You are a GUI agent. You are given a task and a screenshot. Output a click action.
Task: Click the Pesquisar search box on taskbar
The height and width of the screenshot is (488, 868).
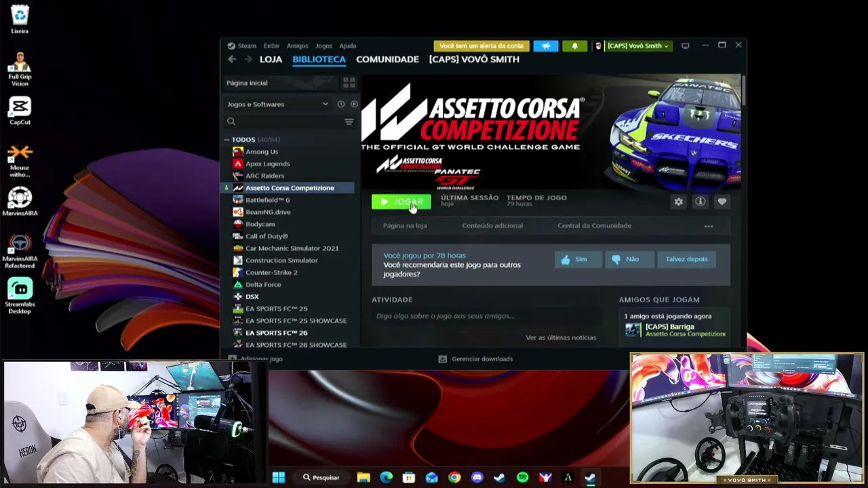321,478
